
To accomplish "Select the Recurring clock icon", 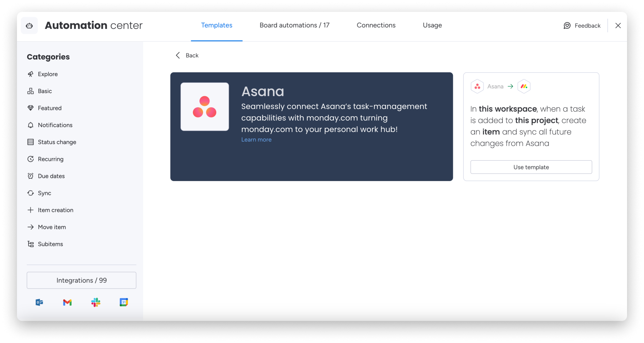I will click(31, 159).
